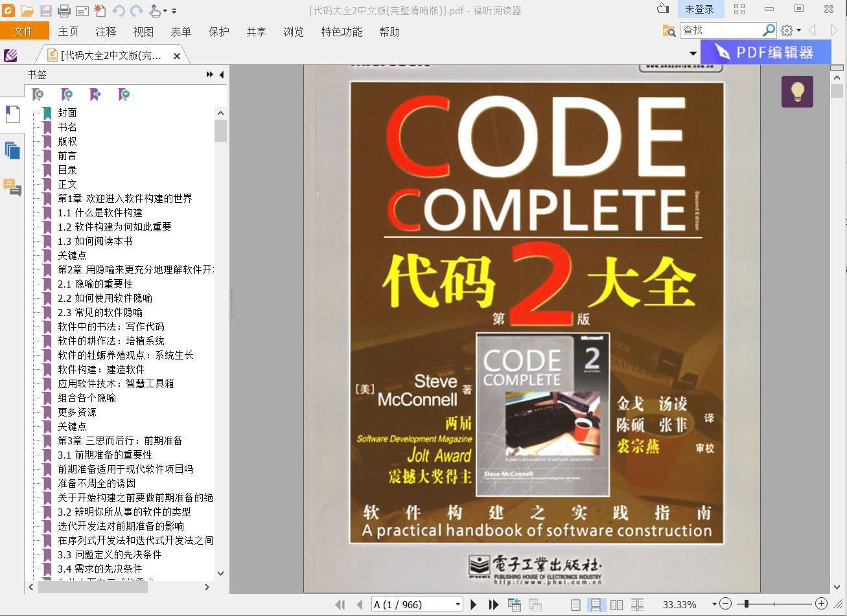Click the print icon in quick toolbar

pyautogui.click(x=64, y=10)
